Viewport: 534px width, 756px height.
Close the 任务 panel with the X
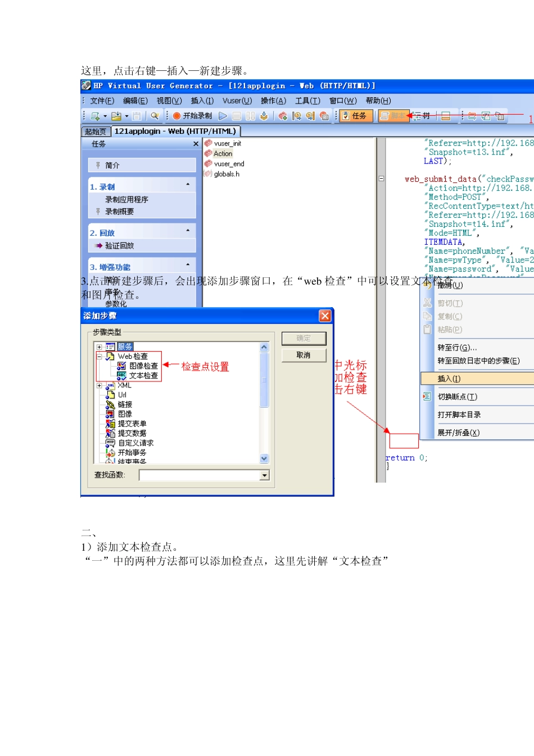click(x=196, y=144)
